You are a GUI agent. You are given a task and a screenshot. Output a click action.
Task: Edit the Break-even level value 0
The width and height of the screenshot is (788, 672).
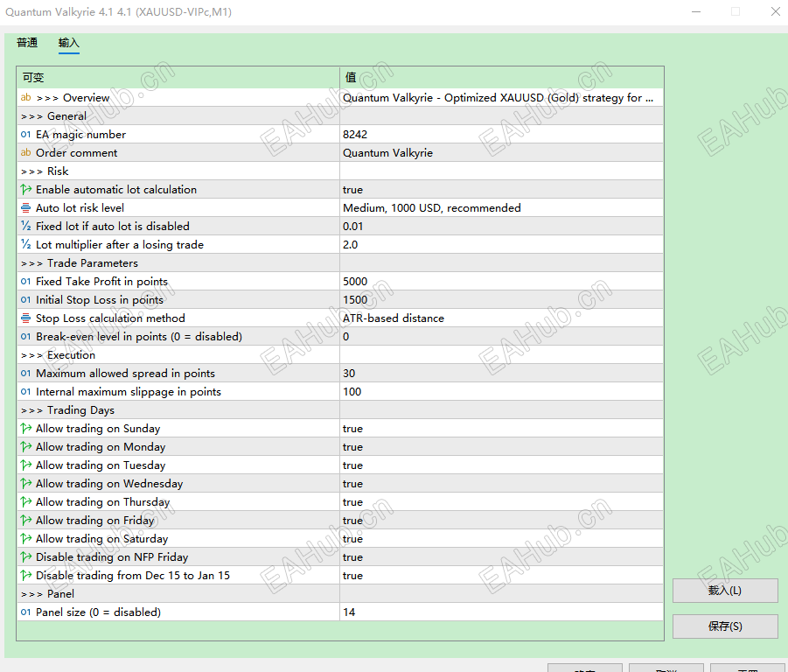coord(501,336)
